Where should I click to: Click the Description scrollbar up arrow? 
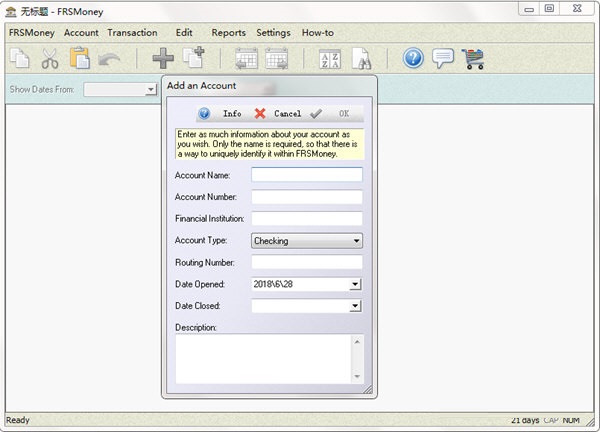tap(357, 342)
